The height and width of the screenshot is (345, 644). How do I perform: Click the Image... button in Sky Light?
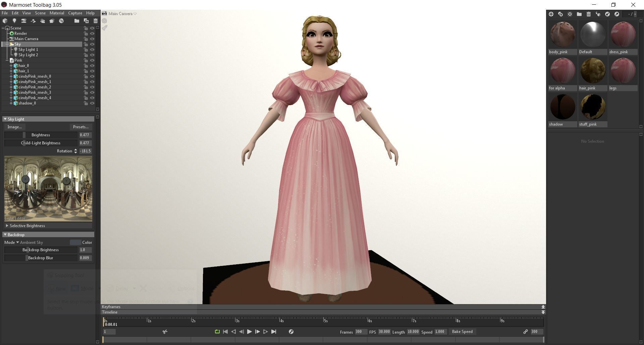(15, 127)
